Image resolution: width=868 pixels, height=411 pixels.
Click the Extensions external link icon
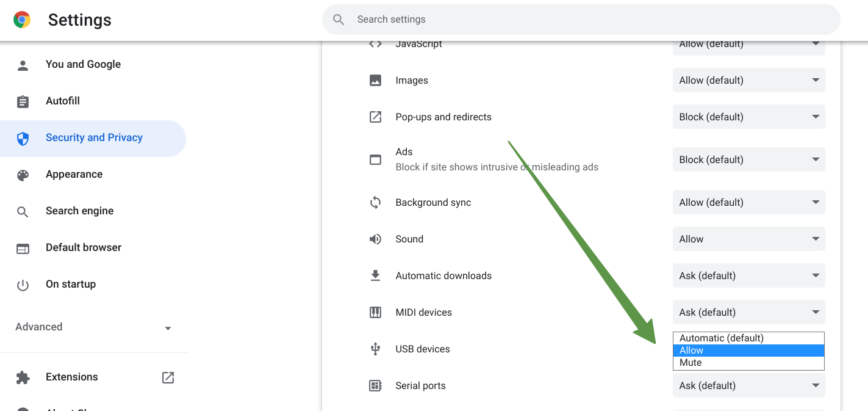(x=168, y=377)
